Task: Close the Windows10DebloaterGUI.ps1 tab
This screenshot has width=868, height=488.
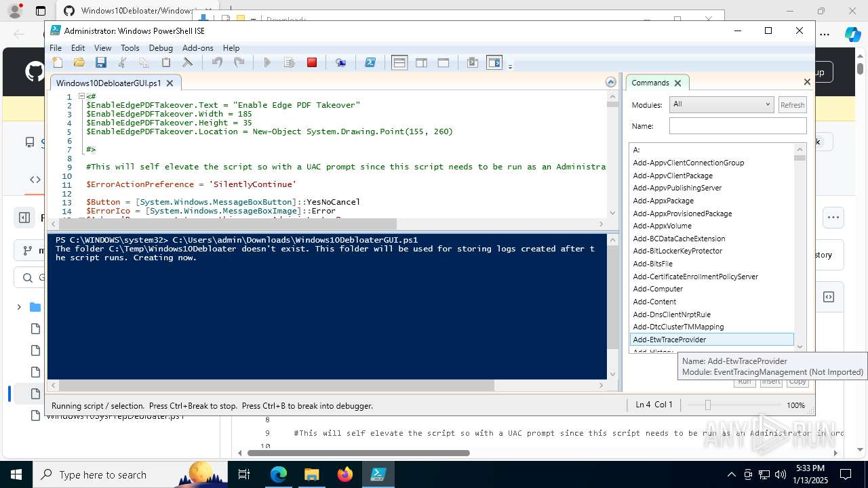Action: (x=170, y=83)
